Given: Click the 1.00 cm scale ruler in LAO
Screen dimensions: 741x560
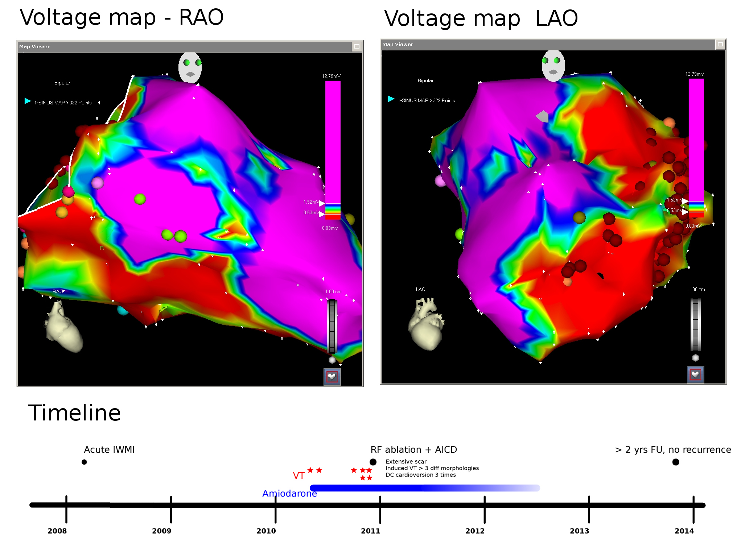Looking at the screenshot, I should pyautogui.click(x=695, y=324).
